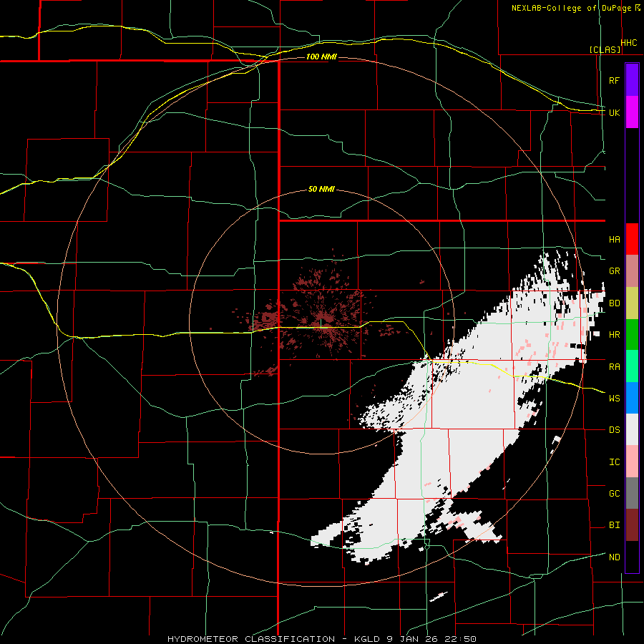Click the BI legend label
Viewport: 644px width, 644px height.
click(614, 525)
